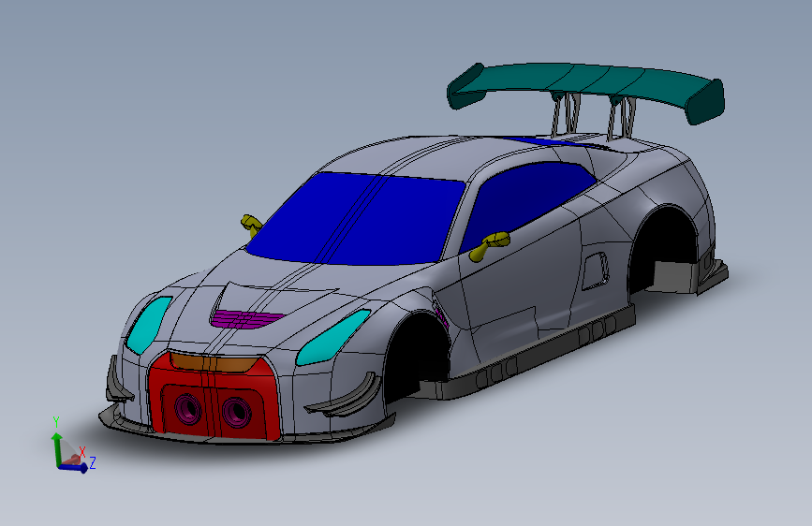Click the side door vent opening
The height and width of the screenshot is (526, 812).
[596, 270]
